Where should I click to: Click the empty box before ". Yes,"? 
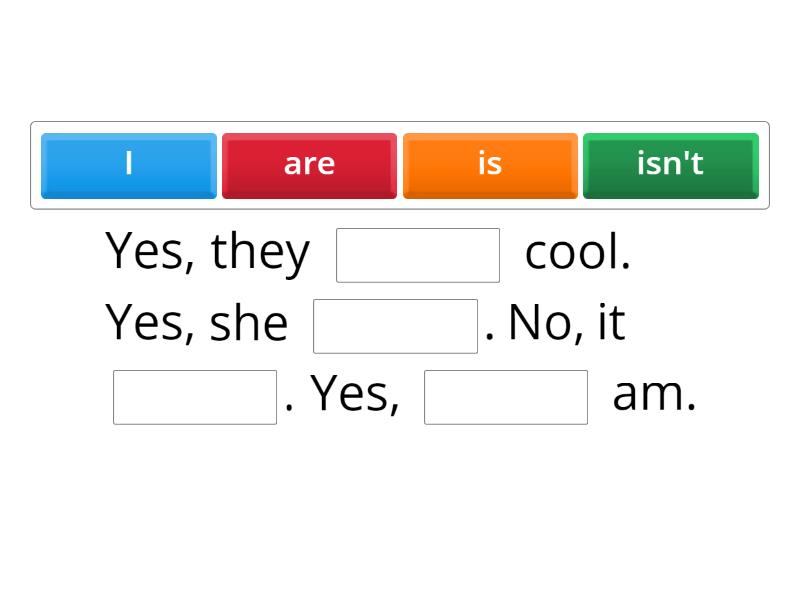click(x=195, y=397)
